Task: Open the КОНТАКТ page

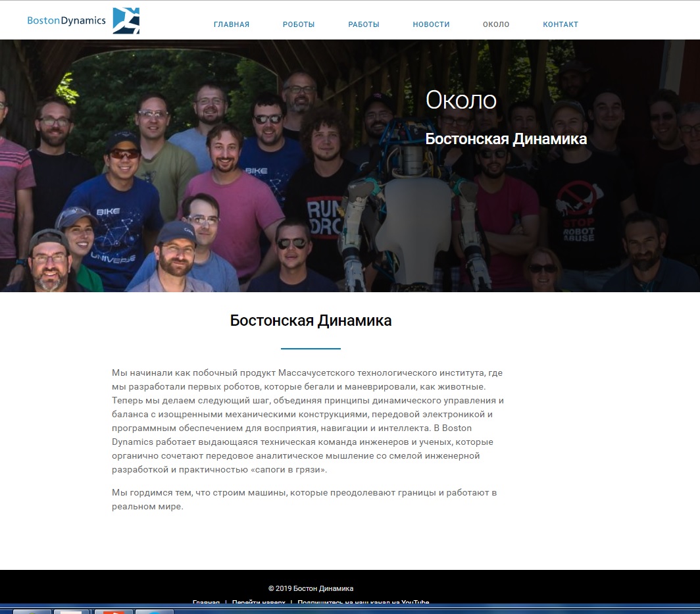Action: point(561,24)
